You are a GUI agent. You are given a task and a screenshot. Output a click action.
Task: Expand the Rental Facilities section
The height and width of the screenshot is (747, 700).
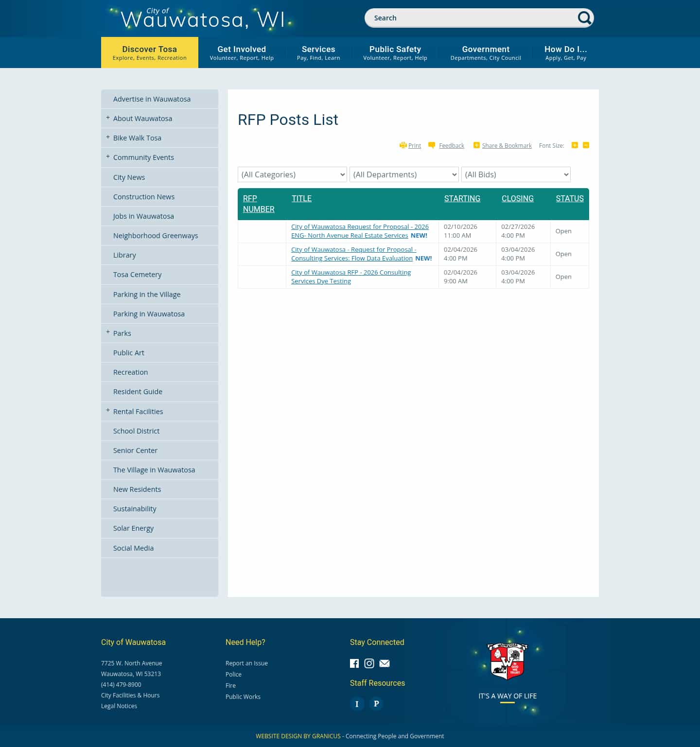click(x=107, y=410)
